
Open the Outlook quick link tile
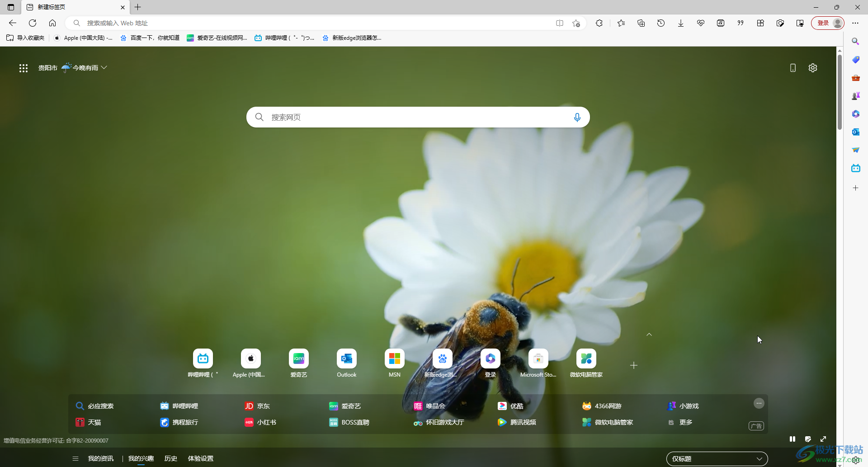tap(347, 363)
